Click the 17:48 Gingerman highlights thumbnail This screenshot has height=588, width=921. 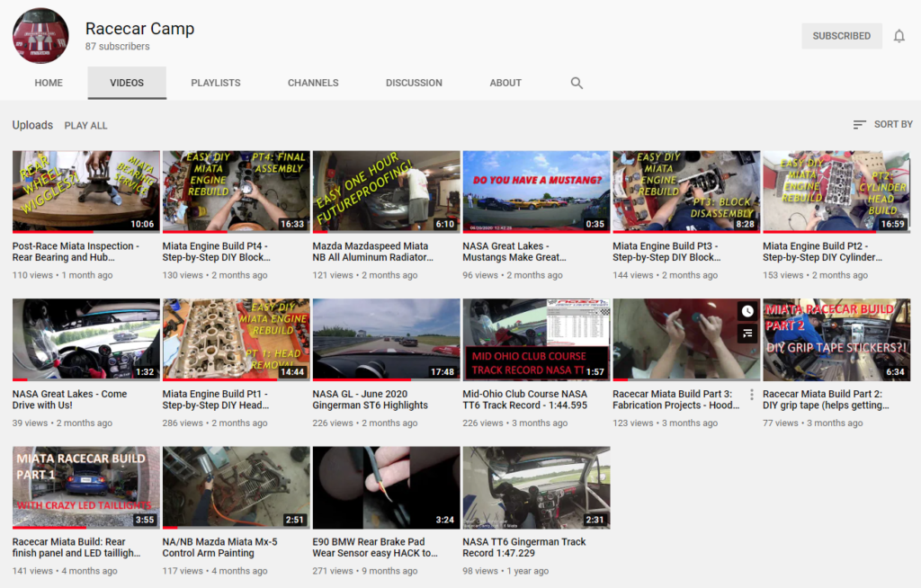click(387, 340)
